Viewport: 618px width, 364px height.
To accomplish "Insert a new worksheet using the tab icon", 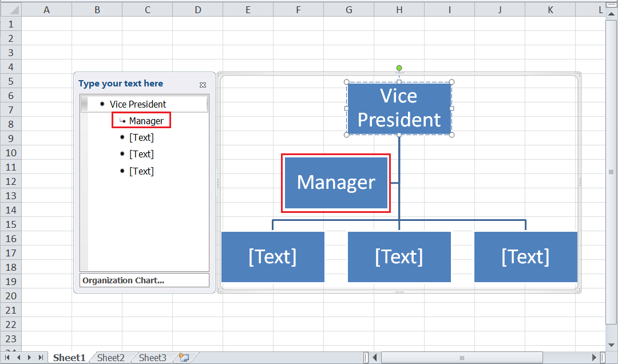I will click(184, 358).
